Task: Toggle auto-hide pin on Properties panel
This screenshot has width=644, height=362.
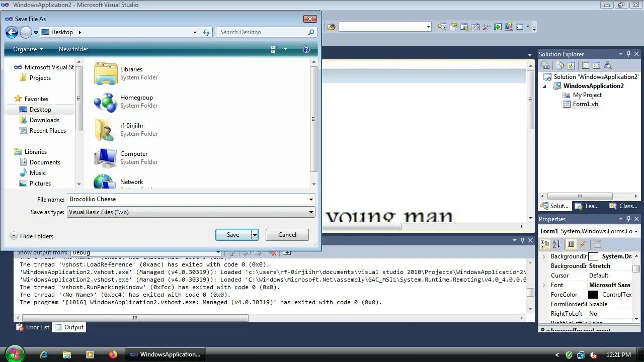Action: pyautogui.click(x=628, y=219)
